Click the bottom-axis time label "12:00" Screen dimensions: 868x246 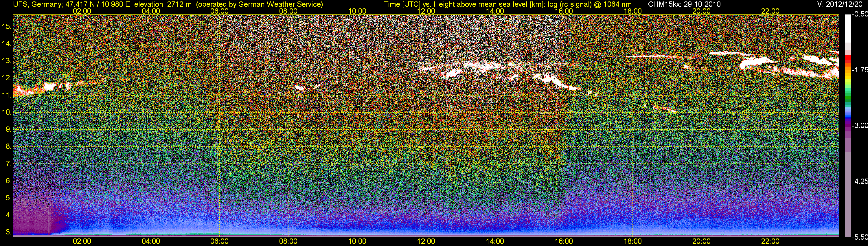pyautogui.click(x=426, y=241)
